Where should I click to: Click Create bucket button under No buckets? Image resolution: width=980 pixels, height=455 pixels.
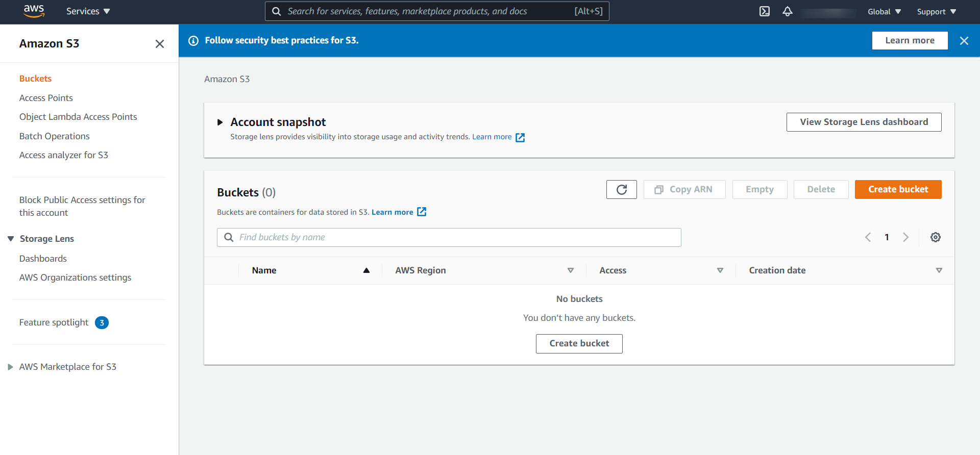point(579,343)
